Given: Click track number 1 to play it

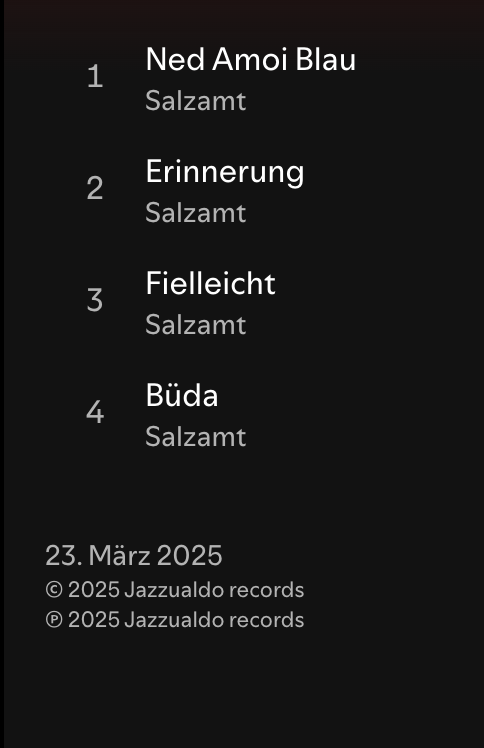Looking at the screenshot, I should point(95,76).
